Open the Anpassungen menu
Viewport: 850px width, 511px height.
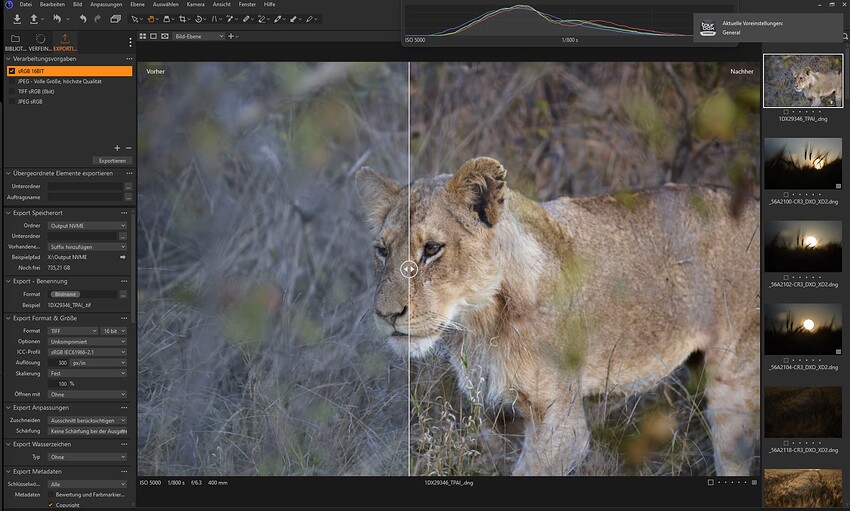click(x=106, y=4)
